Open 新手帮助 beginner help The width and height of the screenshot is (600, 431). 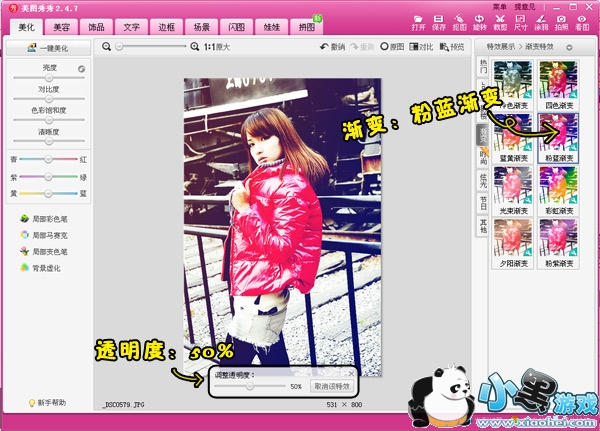click(47, 402)
